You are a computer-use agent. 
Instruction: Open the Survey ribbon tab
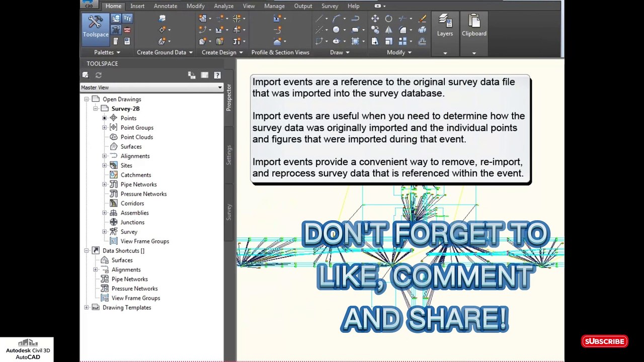330,6
